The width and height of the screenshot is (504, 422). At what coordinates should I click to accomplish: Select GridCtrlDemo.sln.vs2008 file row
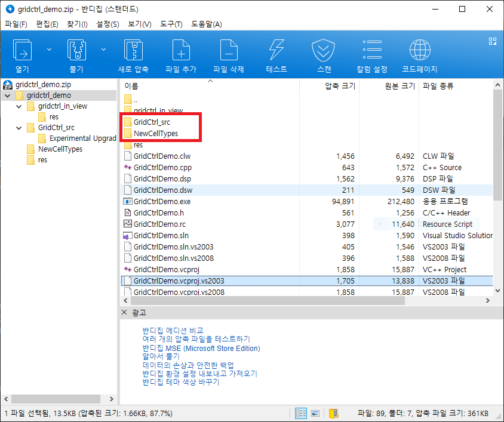[307, 258]
